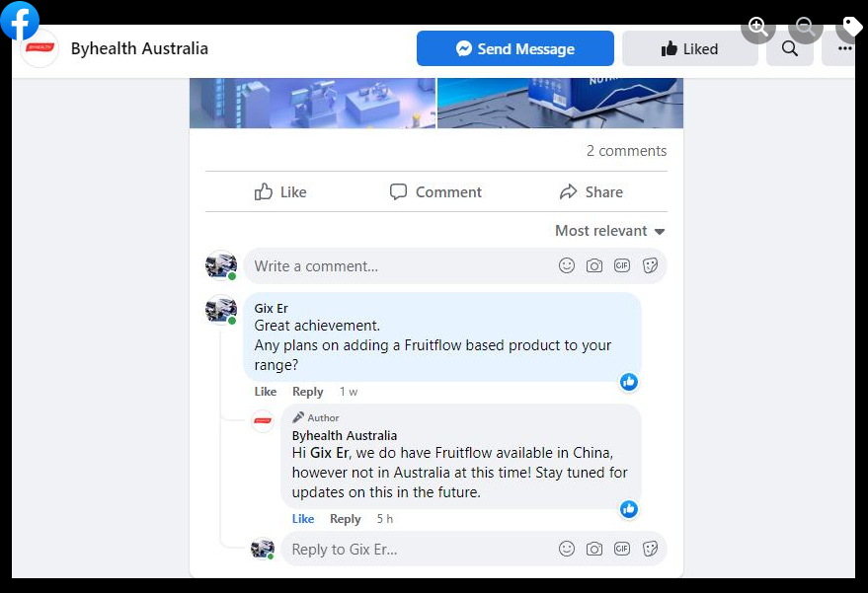Click the zoom out magnifier overlay icon

[x=806, y=26]
